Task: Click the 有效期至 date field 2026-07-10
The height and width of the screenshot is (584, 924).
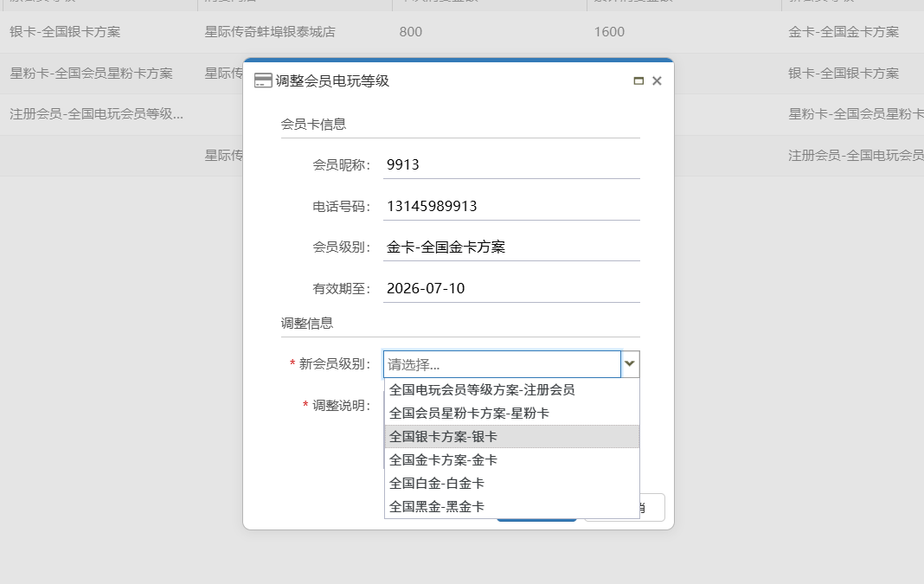Action: coord(511,288)
